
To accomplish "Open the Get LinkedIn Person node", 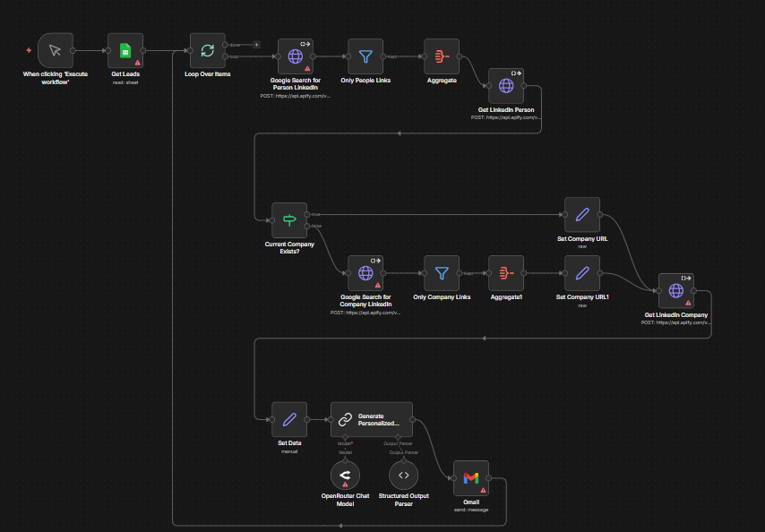I will pos(506,86).
